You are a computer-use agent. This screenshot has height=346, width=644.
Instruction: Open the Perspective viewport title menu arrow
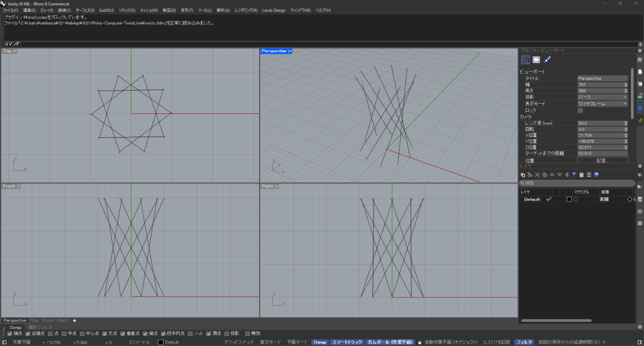[290, 51]
